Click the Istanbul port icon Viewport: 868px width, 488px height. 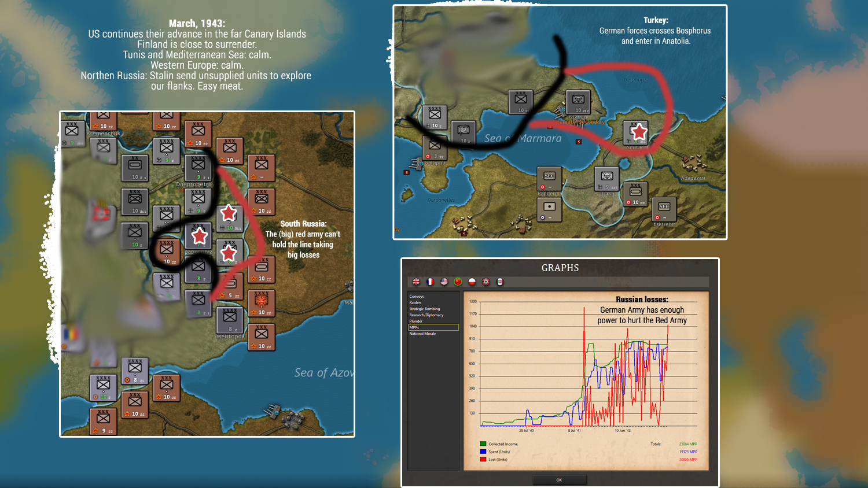coord(559,110)
